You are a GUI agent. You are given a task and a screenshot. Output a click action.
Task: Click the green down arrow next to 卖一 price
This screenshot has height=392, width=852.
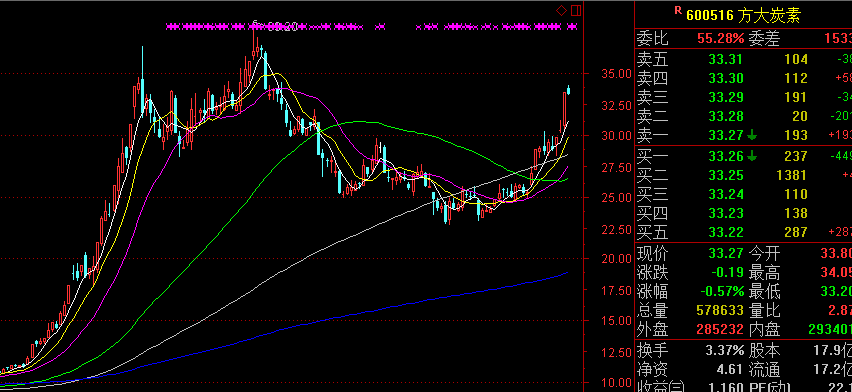(x=752, y=135)
